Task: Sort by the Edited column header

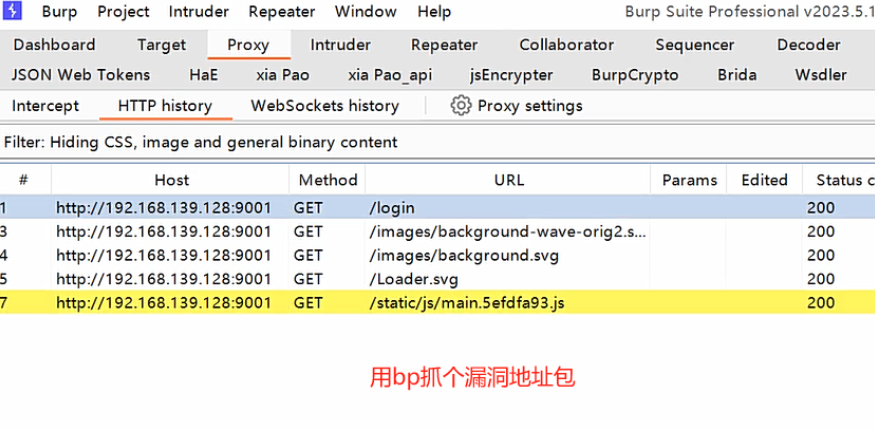Action: point(765,180)
